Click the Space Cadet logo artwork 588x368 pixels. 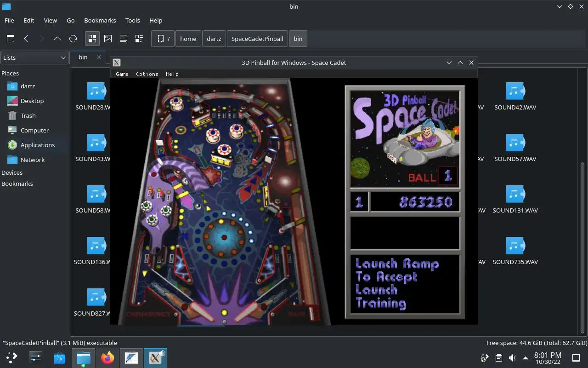coord(405,138)
